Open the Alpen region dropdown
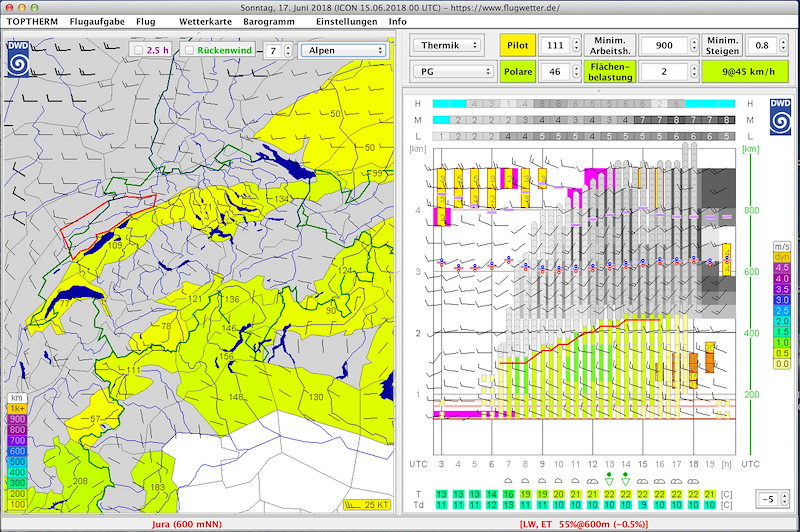 (x=343, y=50)
